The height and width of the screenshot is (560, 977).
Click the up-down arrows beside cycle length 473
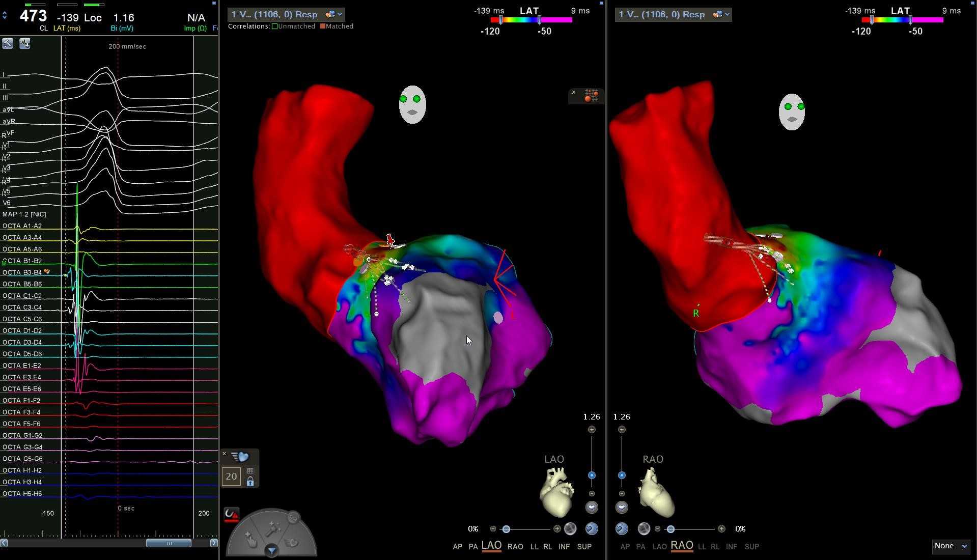pos(5,15)
